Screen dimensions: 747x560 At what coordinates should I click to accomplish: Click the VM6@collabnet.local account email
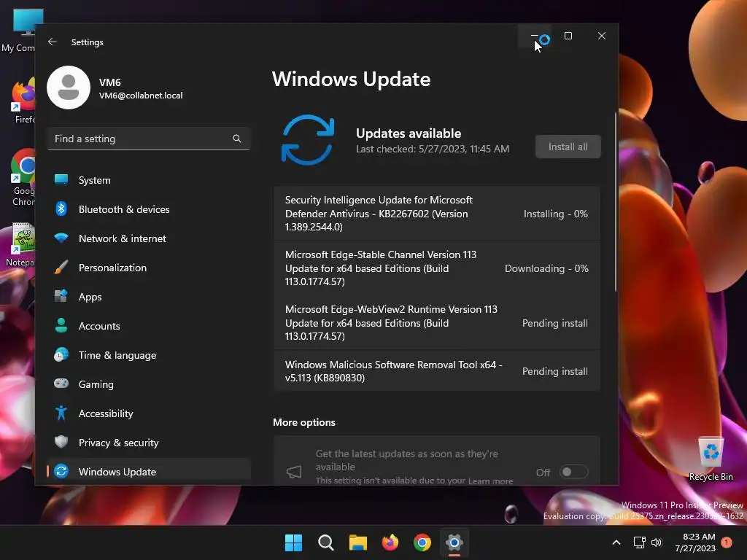click(x=141, y=96)
